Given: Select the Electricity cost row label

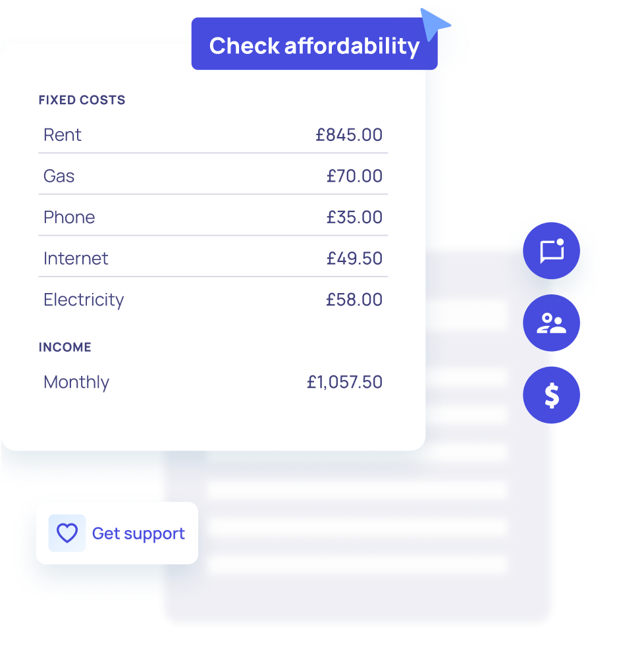Looking at the screenshot, I should (x=84, y=300).
